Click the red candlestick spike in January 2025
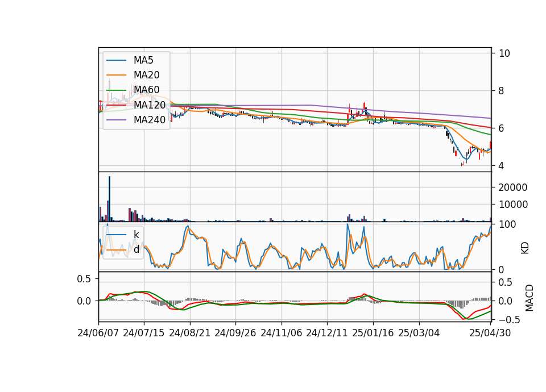The width and height of the screenshot is (546, 392). 364,106
